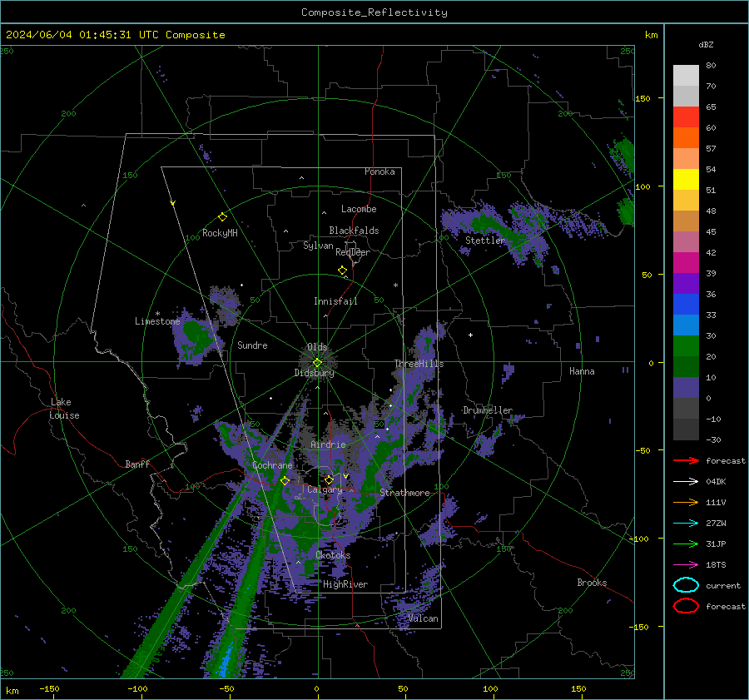The width and height of the screenshot is (749, 700).
Task: Click the Calgary map label
Action: click(325, 489)
